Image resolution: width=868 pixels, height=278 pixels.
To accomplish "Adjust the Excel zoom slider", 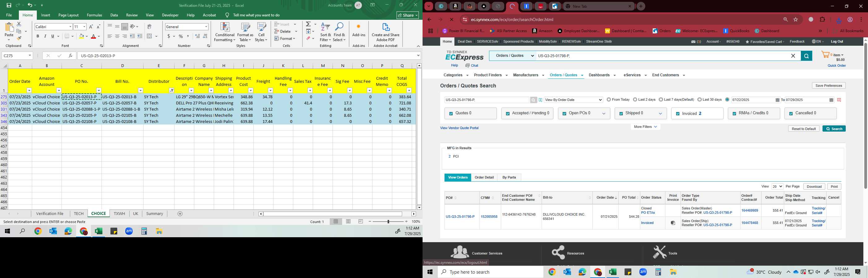I will point(388,221).
